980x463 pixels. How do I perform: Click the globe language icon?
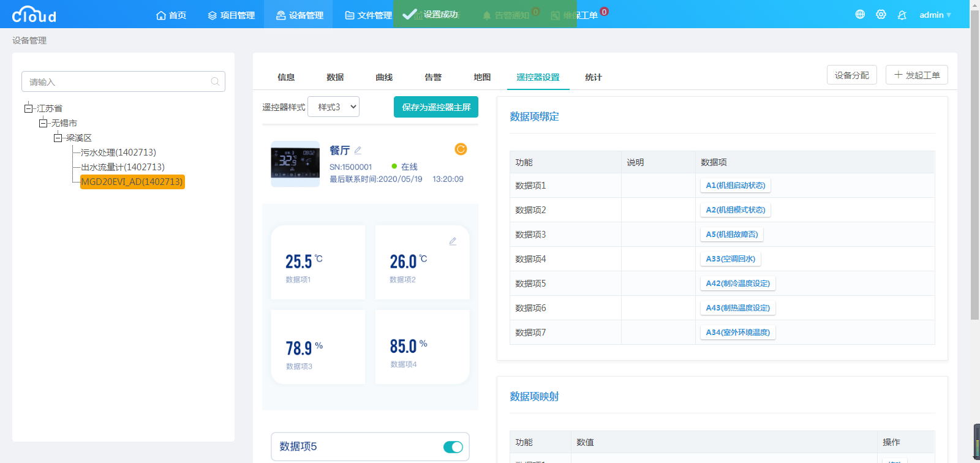tap(860, 14)
